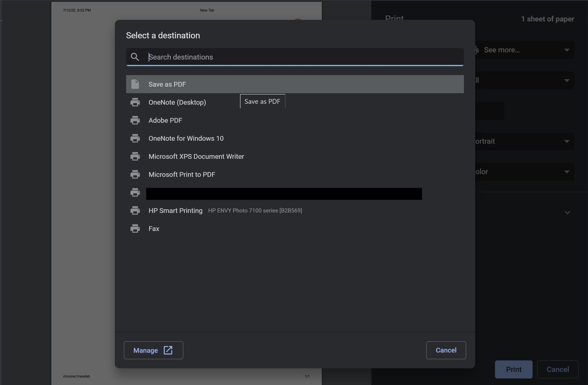Click the printer icon beside the redacted entry
Image resolution: width=588 pixels, height=385 pixels.
135,192
